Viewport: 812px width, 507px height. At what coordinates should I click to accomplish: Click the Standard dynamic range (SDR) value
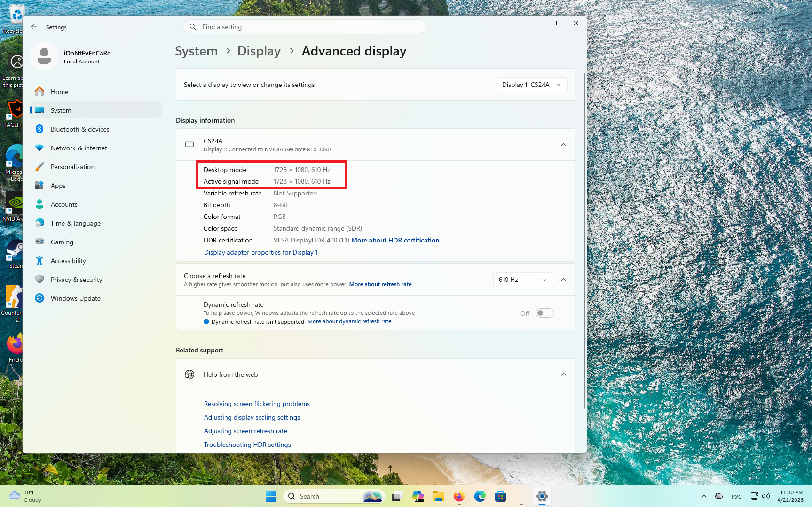click(x=318, y=228)
